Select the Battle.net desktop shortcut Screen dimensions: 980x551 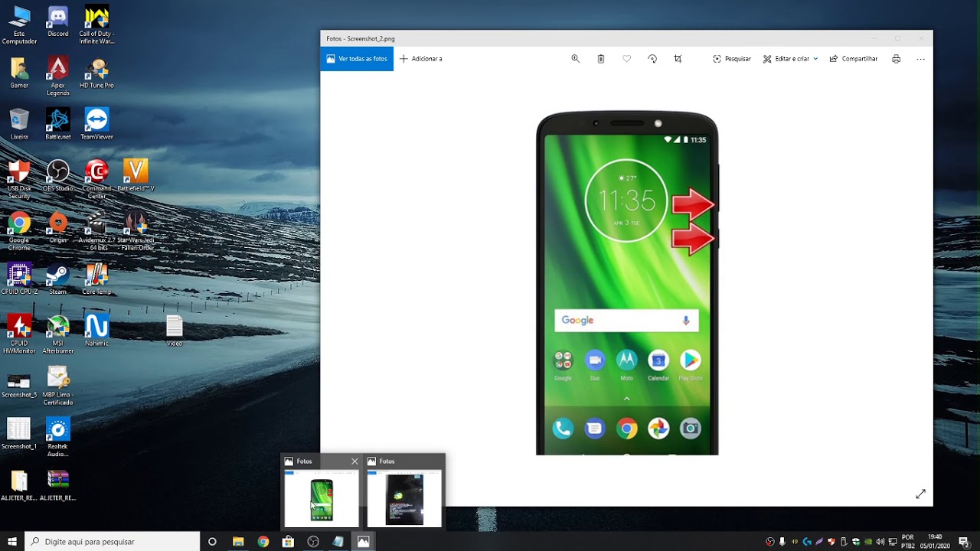click(58, 124)
